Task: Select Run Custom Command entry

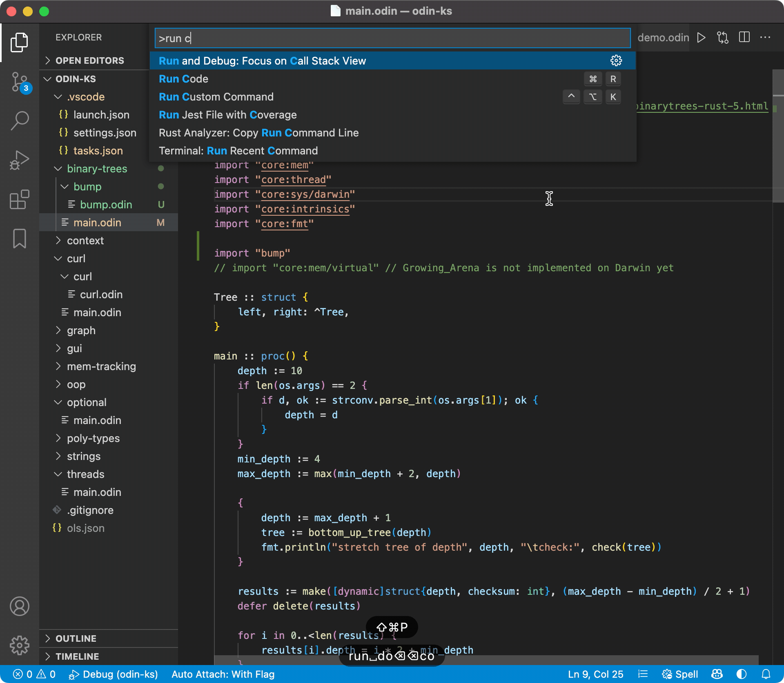Action: (393, 97)
